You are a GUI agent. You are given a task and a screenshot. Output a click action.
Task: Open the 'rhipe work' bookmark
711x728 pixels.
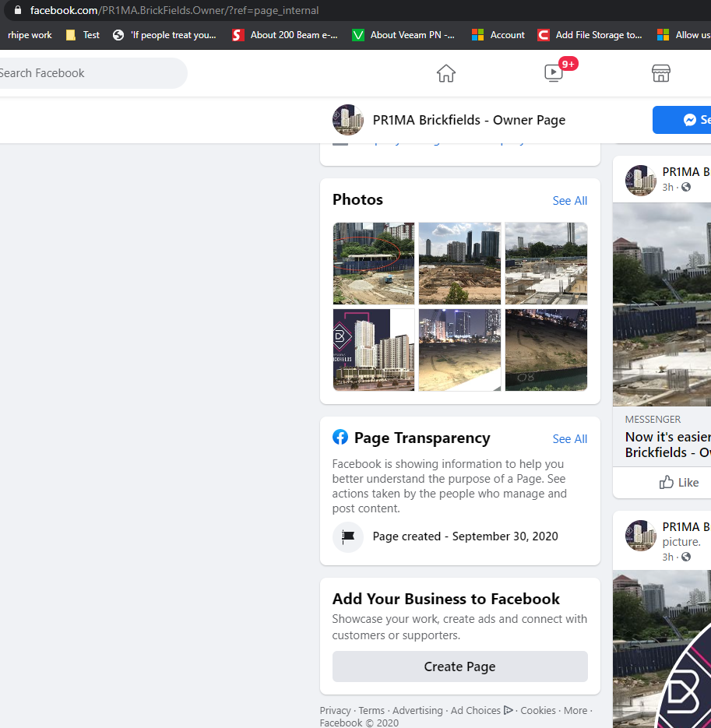click(x=30, y=35)
